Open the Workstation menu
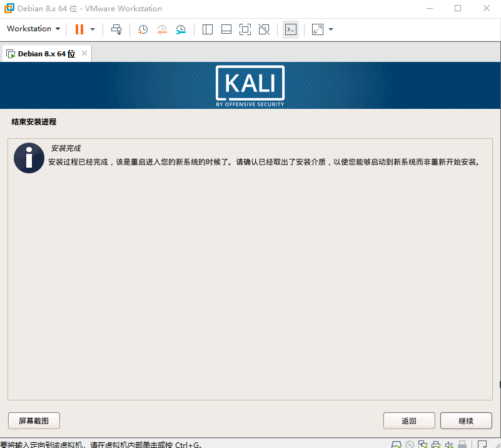Image resolution: width=501 pixels, height=448 pixels. coord(33,29)
